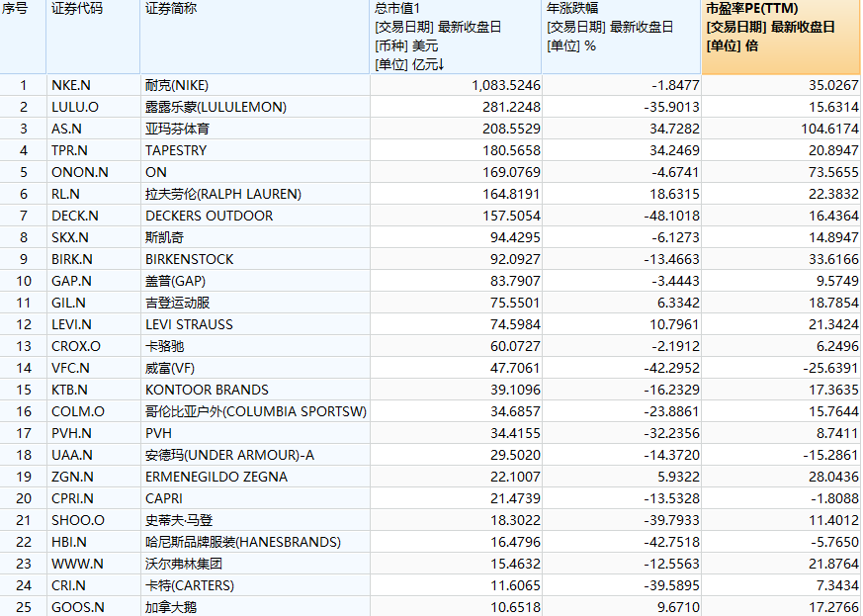Select the LEVI STRAUSS name cell
The image size is (863, 616).
tap(255, 324)
